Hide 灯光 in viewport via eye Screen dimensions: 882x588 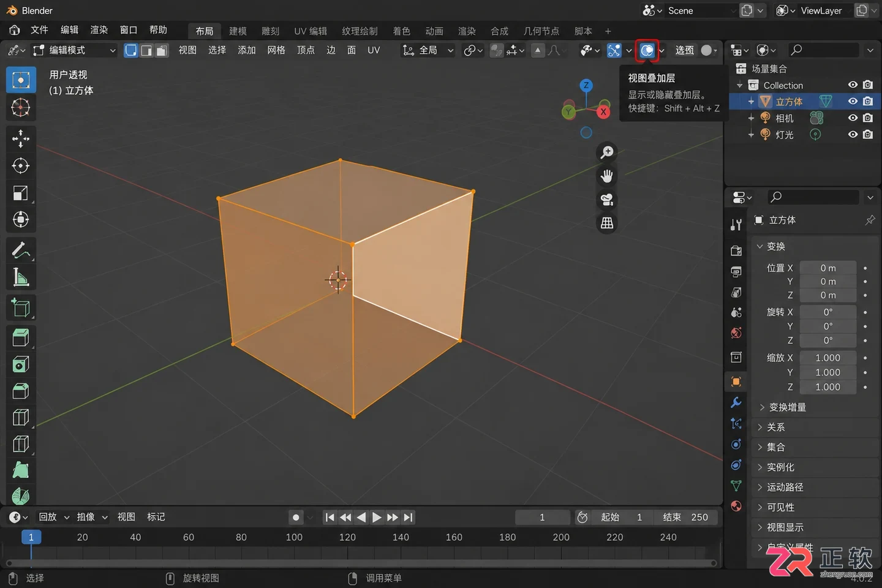click(852, 134)
